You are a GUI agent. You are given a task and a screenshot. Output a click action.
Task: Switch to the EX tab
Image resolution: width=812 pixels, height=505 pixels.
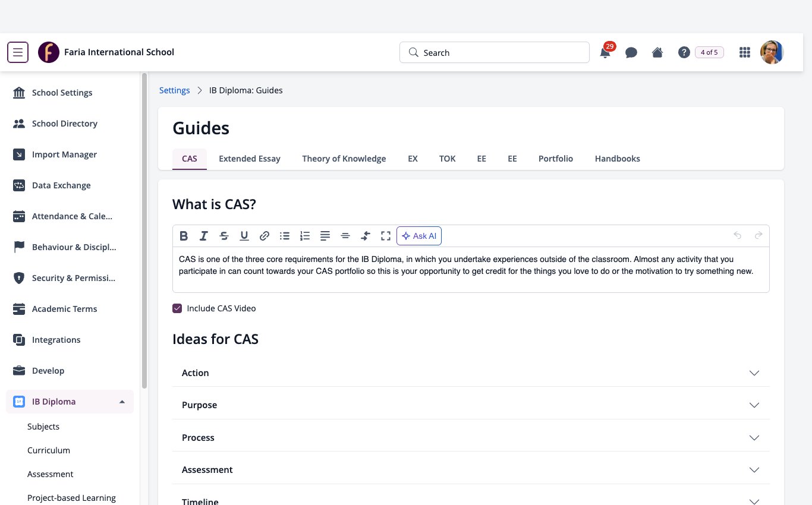413,159
